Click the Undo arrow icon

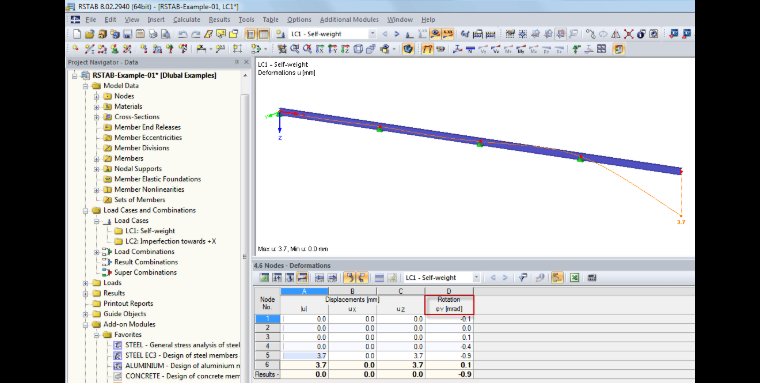click(183, 34)
